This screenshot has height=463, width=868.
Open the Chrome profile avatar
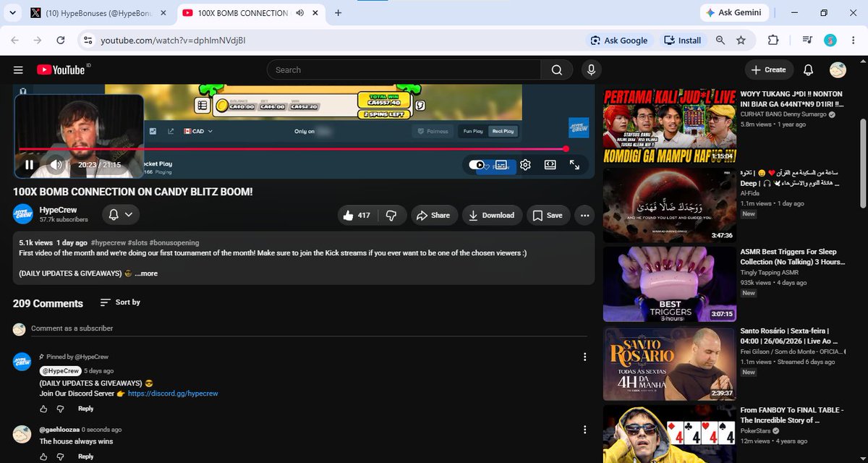830,41
